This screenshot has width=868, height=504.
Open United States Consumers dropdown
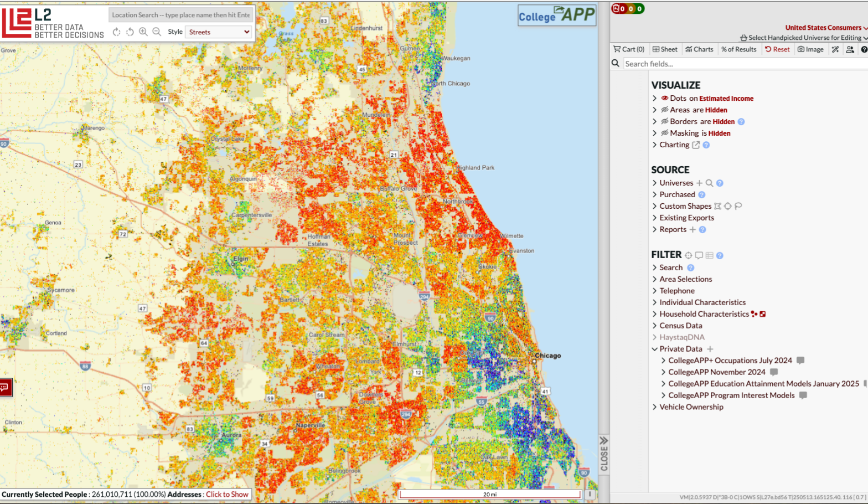826,28
